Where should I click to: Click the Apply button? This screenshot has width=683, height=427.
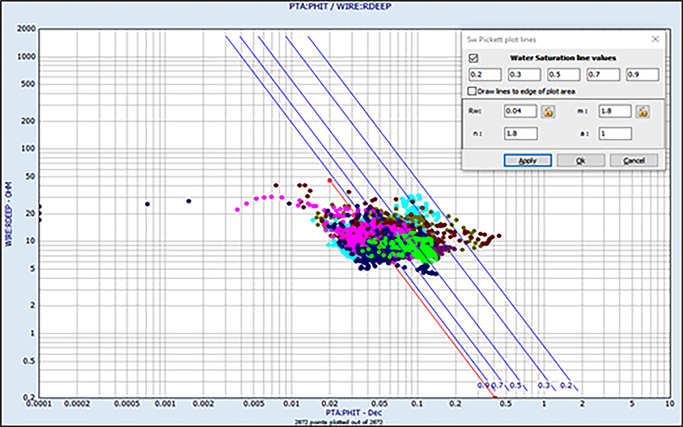coord(528,160)
